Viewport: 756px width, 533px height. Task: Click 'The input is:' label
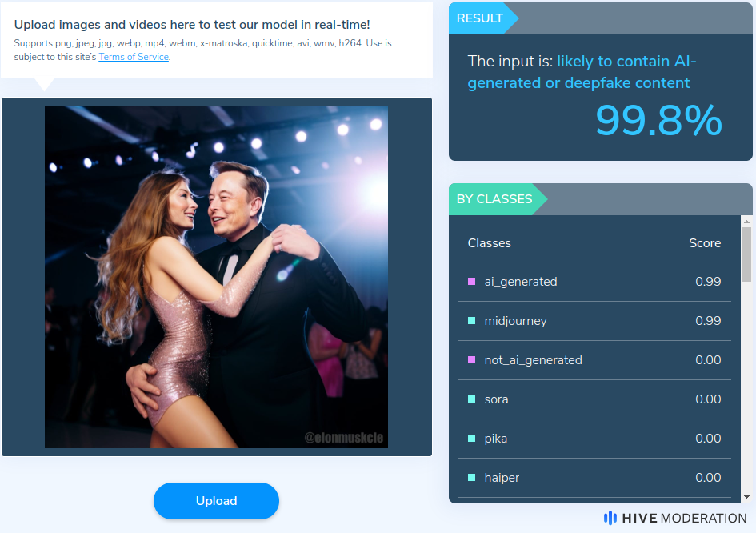tap(510, 62)
